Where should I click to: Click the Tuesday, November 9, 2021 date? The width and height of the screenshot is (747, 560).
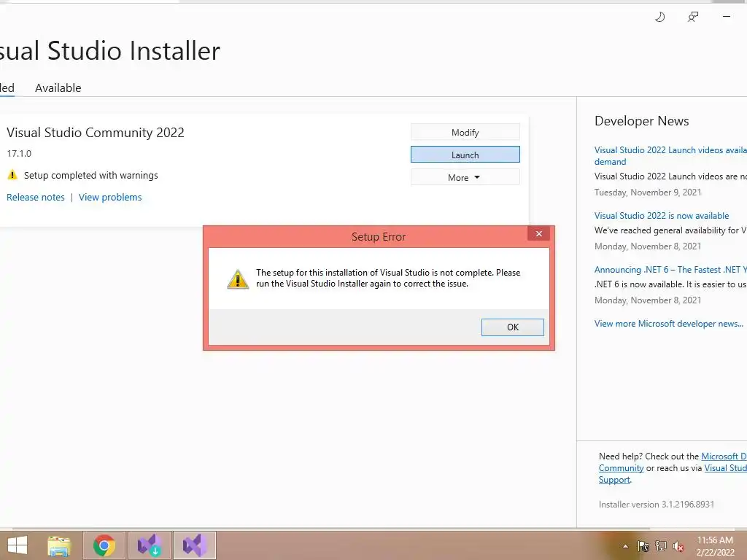tap(648, 192)
